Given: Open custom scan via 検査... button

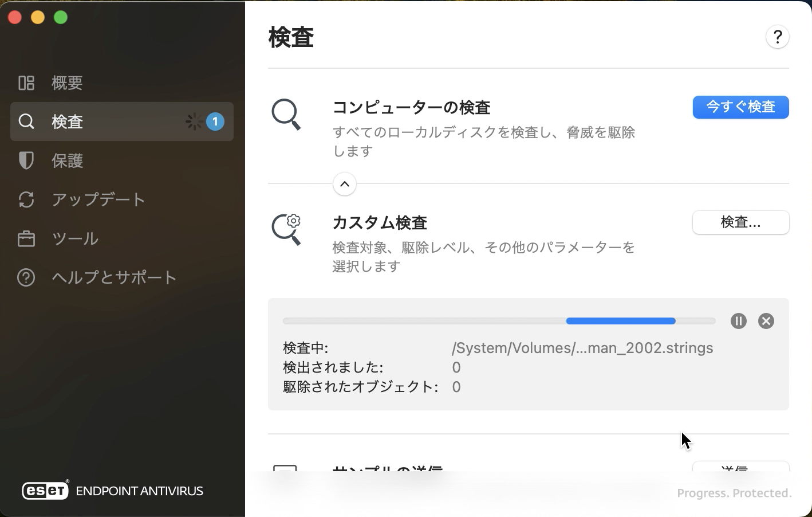Looking at the screenshot, I should point(740,222).
